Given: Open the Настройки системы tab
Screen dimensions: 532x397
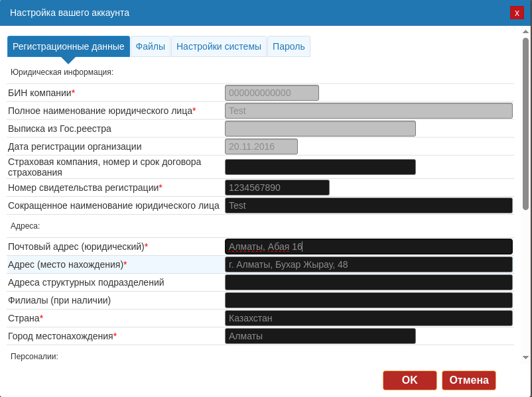Looking at the screenshot, I should pos(219,46).
